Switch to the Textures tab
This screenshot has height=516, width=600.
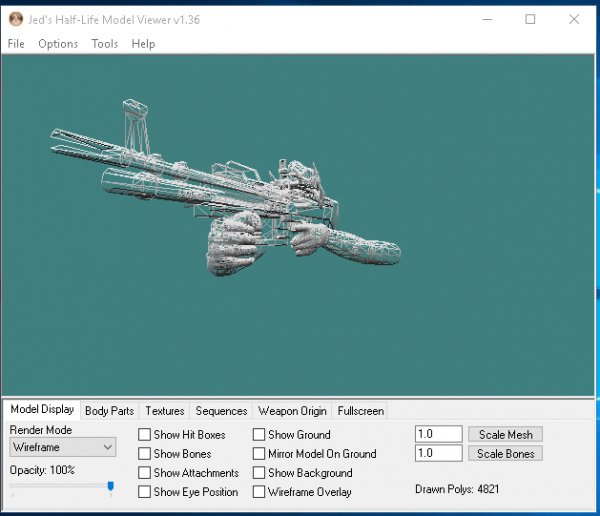[165, 411]
